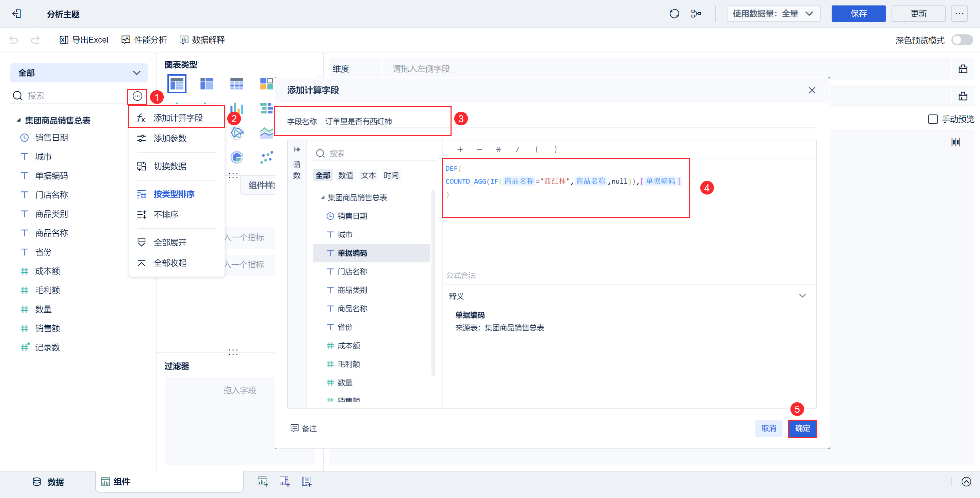Viewport: 980px width, 498px height.
Task: Collapse the function panel arrow
Action: (297, 149)
